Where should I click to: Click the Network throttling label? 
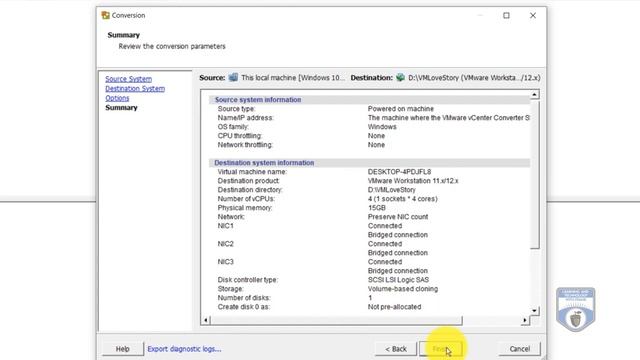(x=245, y=144)
